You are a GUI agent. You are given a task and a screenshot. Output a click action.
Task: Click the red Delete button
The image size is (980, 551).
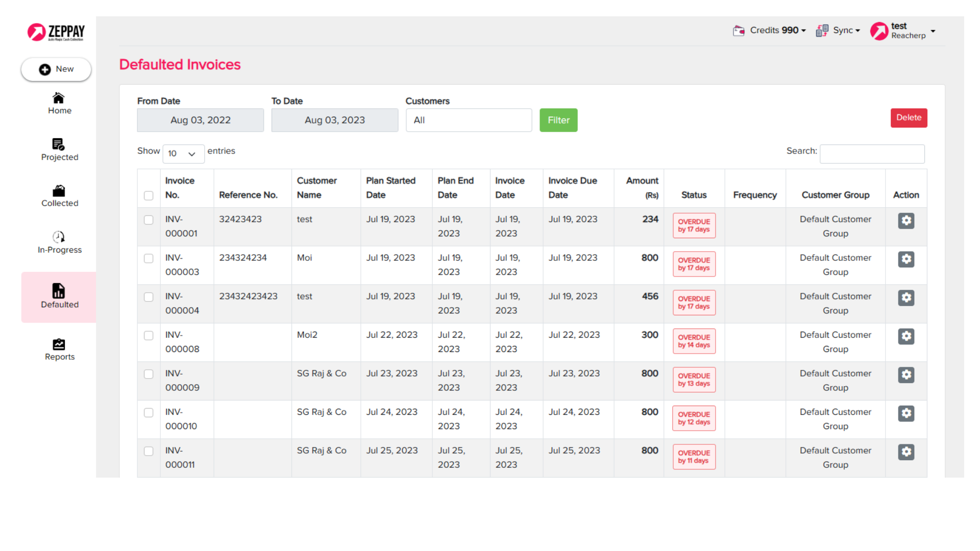909,118
